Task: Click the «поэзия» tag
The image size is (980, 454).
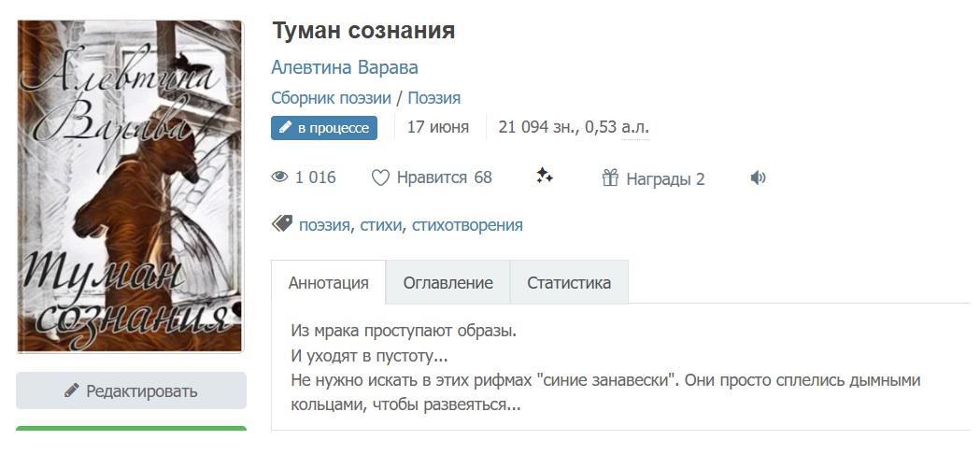Action: 324,225
